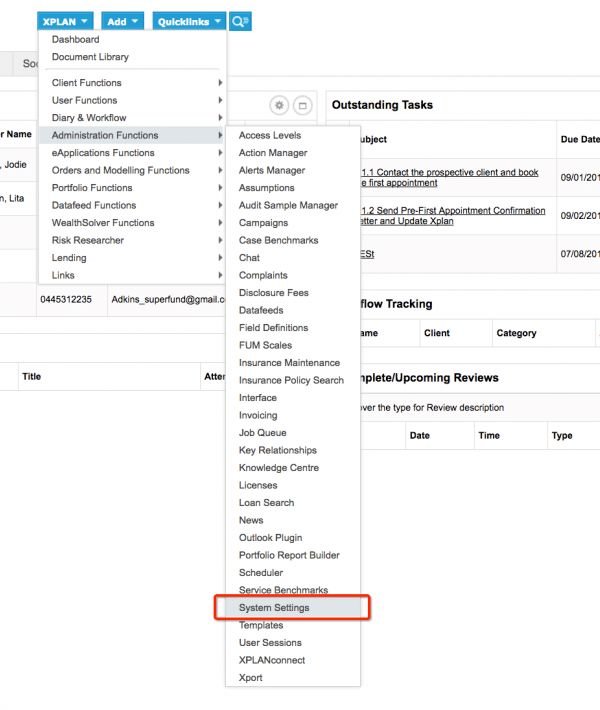The image size is (600, 710).
Task: Open the gear settings icon on panel
Action: tap(279, 106)
